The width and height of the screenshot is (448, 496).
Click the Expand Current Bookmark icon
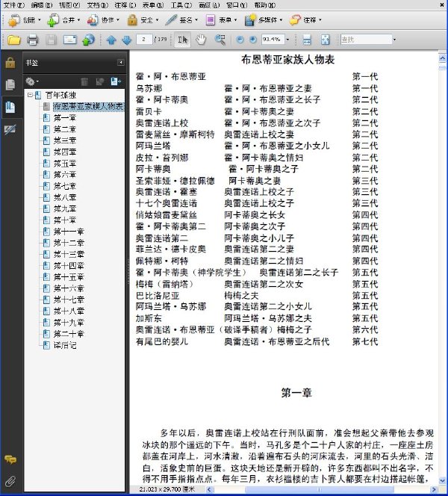pos(116,82)
